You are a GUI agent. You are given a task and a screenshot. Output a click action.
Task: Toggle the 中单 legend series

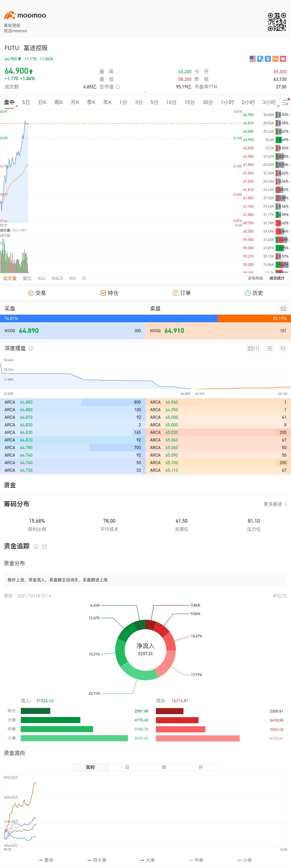(x=197, y=860)
